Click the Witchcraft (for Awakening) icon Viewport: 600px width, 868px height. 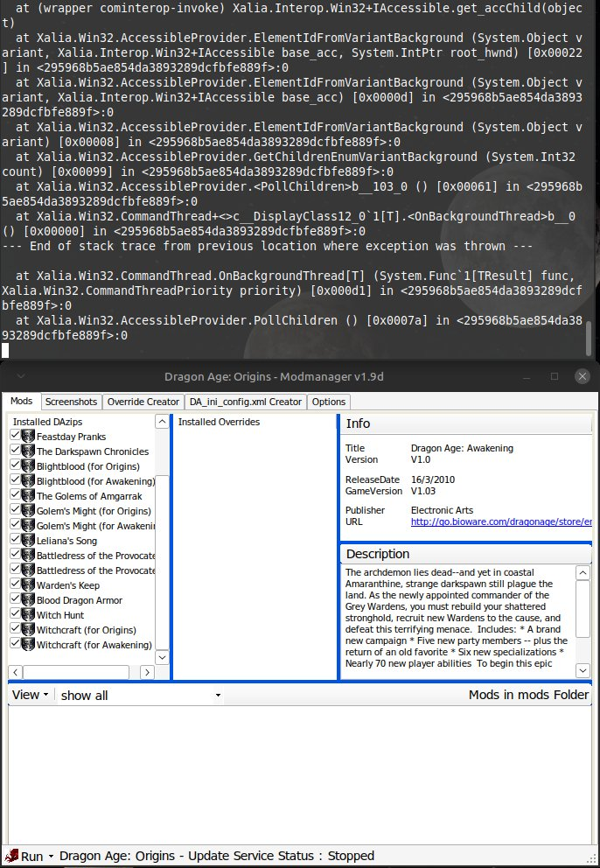pos(28,645)
